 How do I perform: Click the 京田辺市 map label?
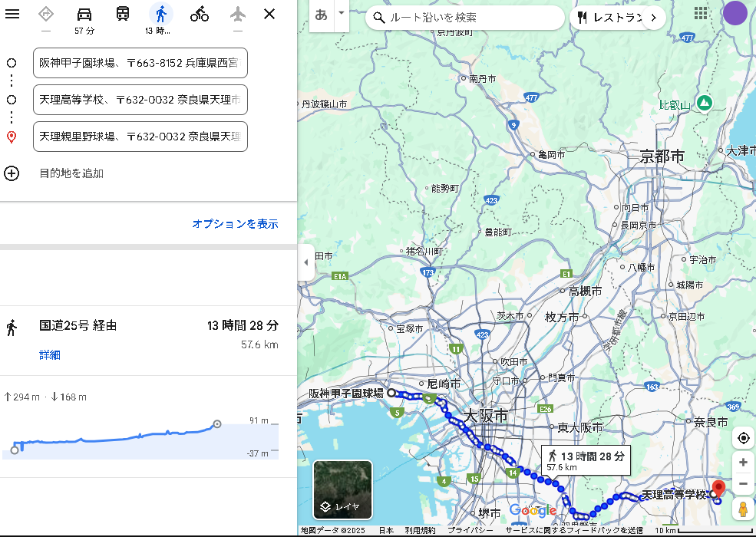(687, 317)
